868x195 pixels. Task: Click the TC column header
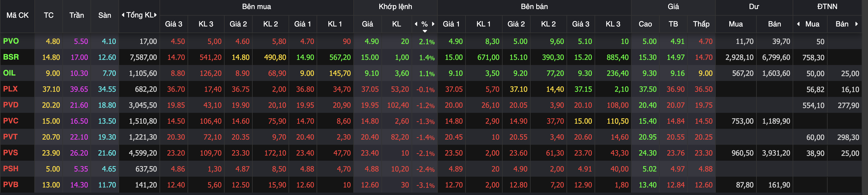49,15
